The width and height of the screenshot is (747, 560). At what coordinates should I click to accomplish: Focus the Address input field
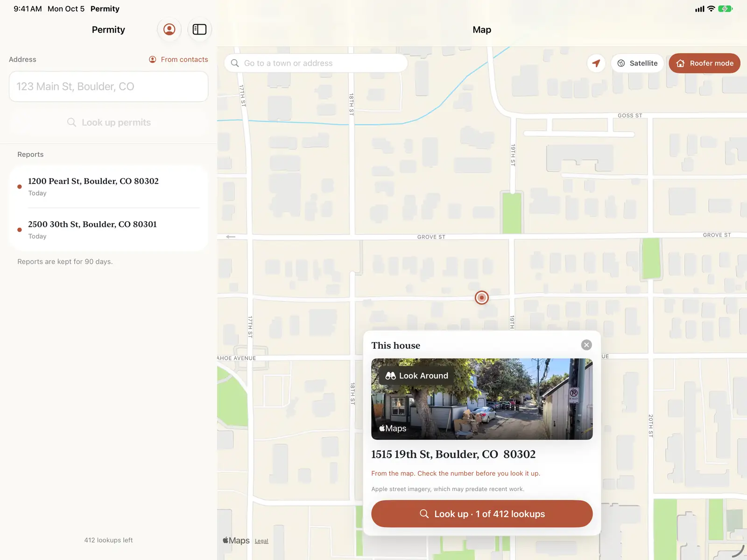tap(108, 86)
